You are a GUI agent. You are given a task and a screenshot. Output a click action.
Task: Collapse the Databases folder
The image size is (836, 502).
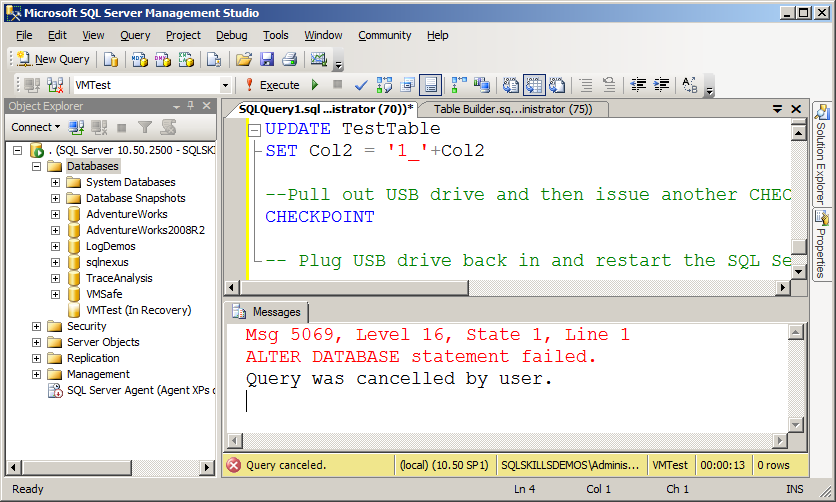(36, 166)
